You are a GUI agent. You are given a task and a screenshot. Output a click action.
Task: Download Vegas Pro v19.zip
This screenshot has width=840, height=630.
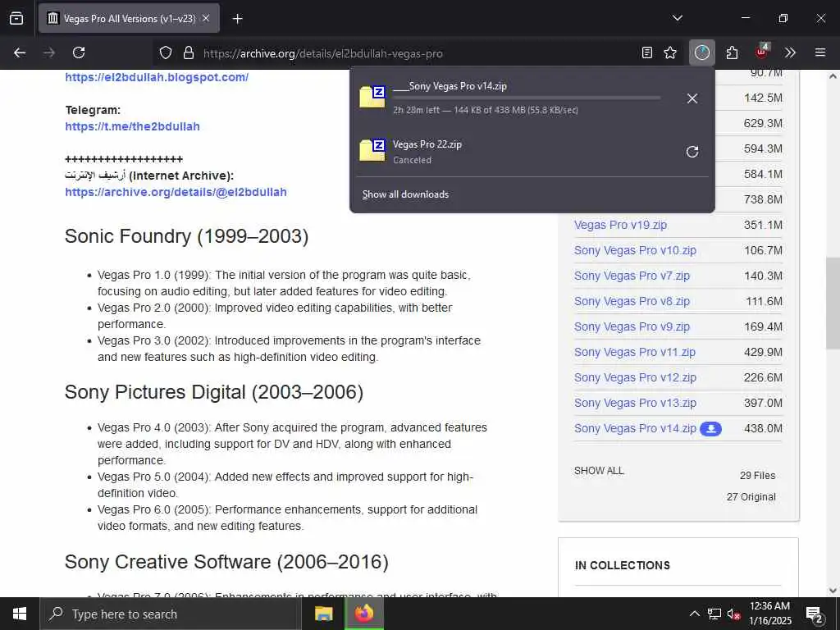point(620,225)
